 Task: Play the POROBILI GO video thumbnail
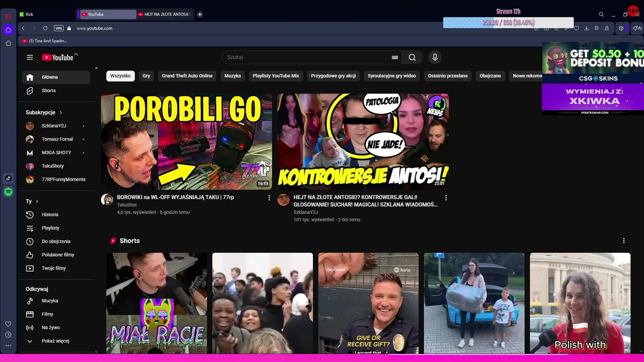(x=187, y=141)
